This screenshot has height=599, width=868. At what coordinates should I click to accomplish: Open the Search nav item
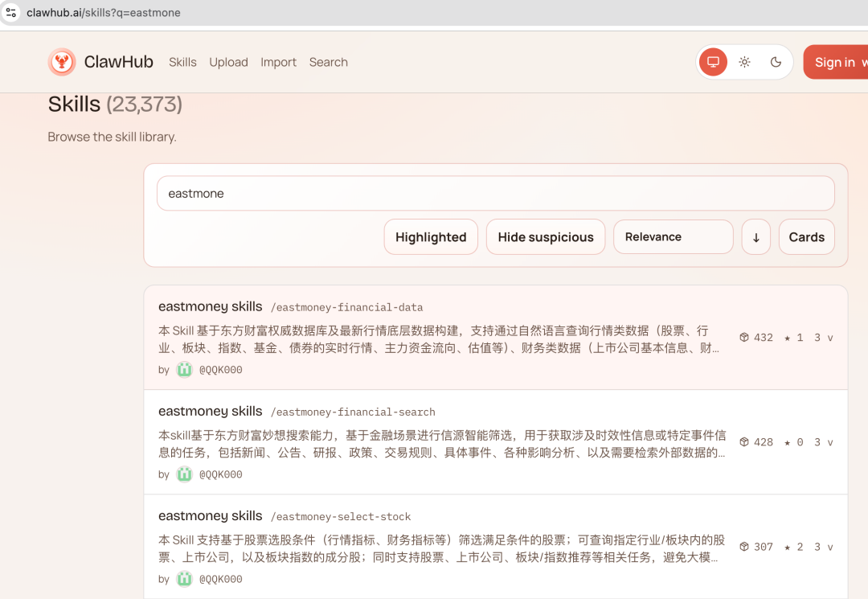coord(328,62)
